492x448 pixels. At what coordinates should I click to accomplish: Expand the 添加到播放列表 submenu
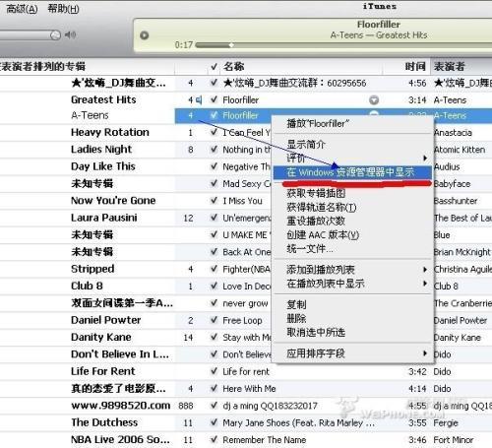(352, 270)
